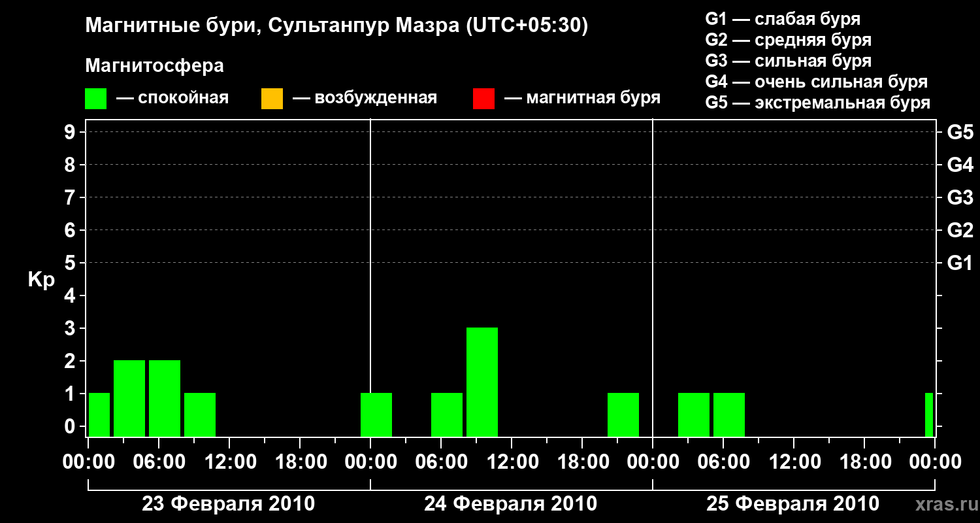Image resolution: width=980 pixels, height=523 pixels.
Task: Click the green "спокойная" legend swatch
Action: [x=96, y=99]
